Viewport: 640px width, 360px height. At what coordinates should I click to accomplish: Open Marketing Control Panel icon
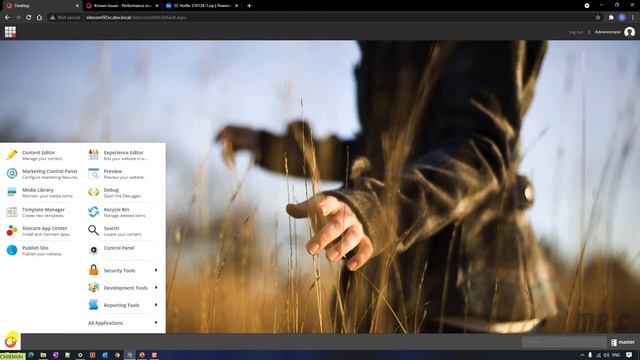pos(12,173)
